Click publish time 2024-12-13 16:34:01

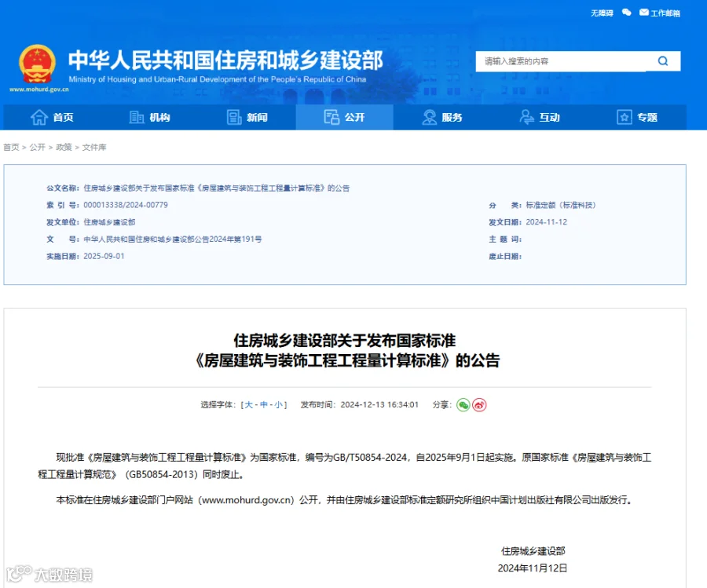coord(379,404)
